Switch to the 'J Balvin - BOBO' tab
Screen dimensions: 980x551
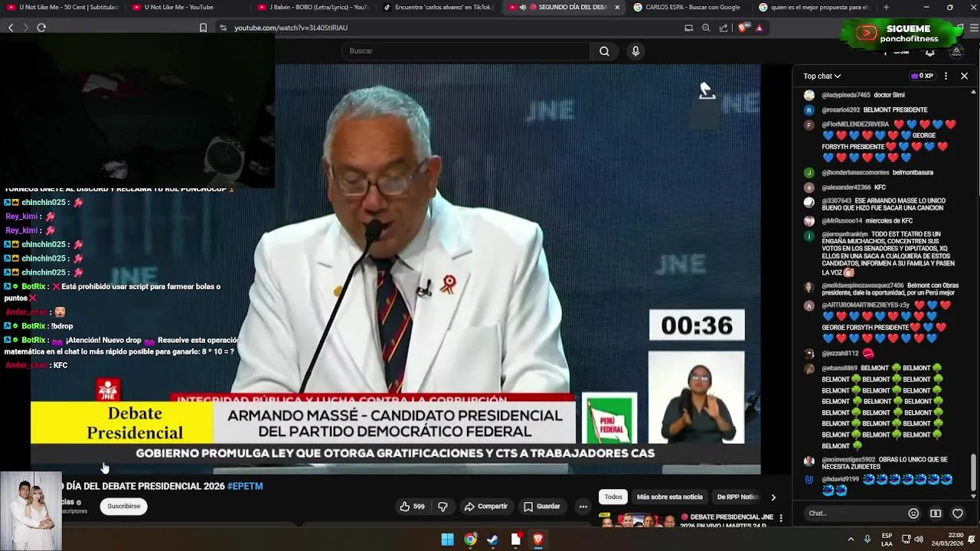tap(314, 7)
